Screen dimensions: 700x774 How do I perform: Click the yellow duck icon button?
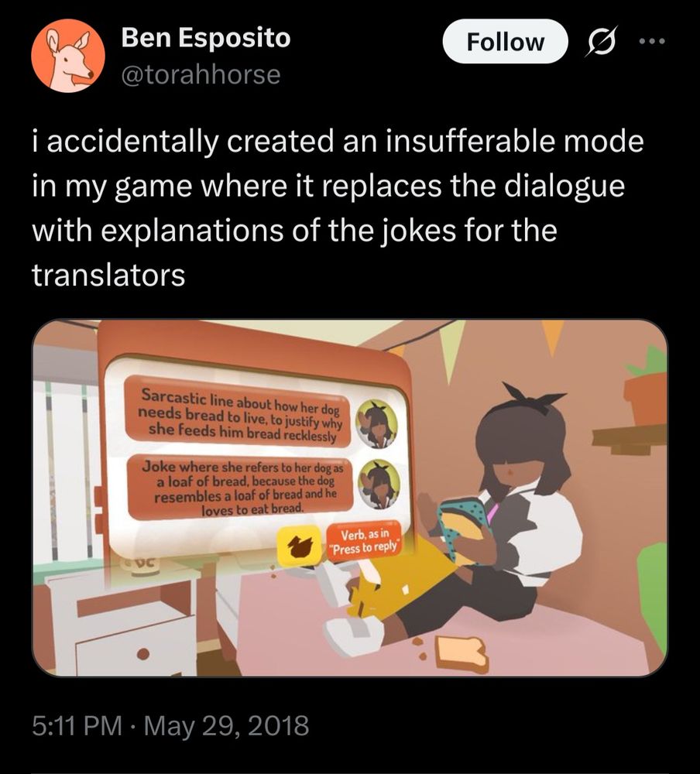pyautogui.click(x=299, y=546)
